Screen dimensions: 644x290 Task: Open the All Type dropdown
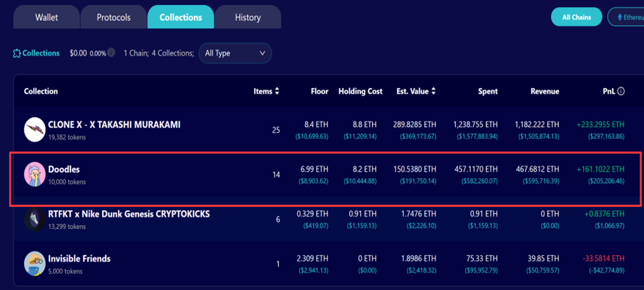tap(235, 53)
